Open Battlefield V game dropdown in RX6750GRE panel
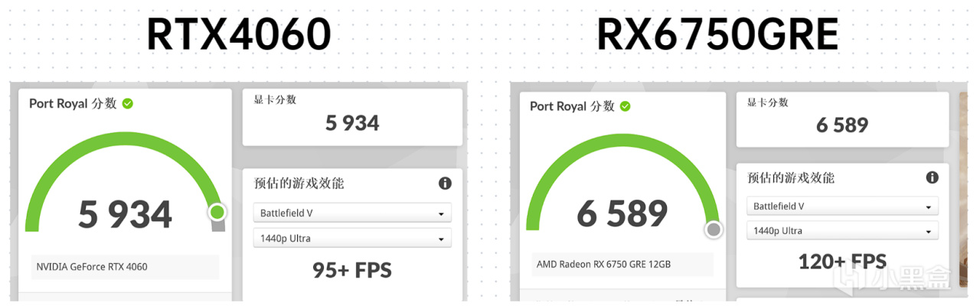This screenshot has width=980, height=306. (843, 207)
